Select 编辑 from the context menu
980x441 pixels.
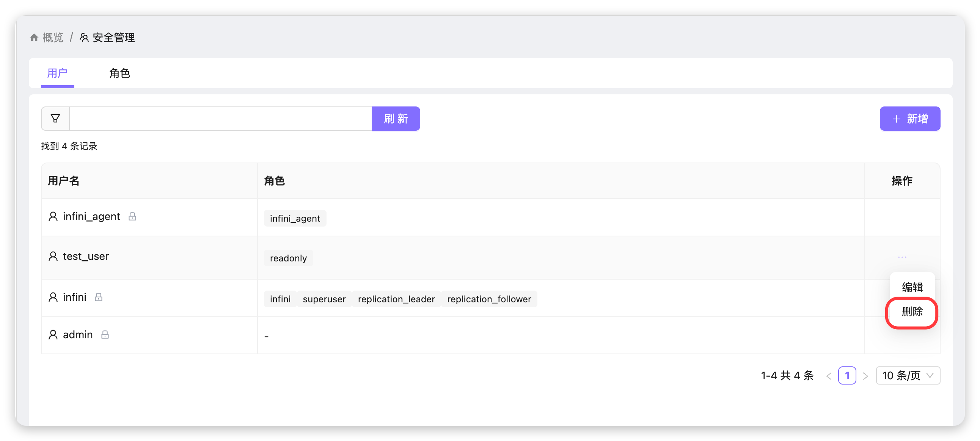912,287
